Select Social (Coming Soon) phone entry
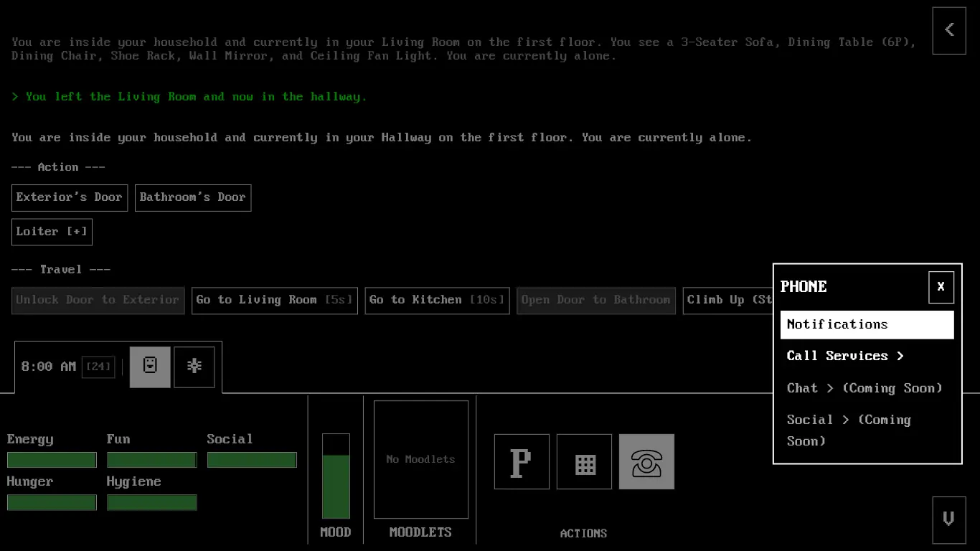 (x=848, y=430)
